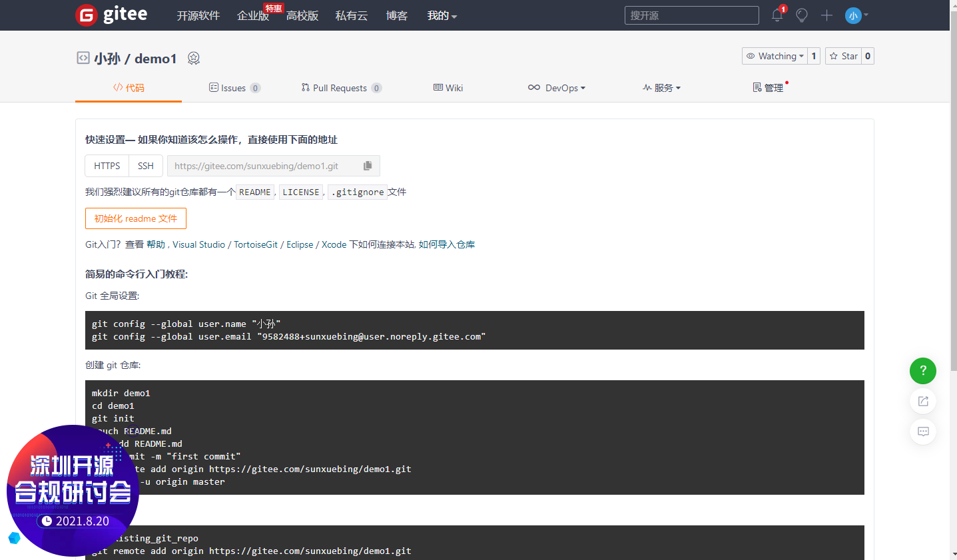Click the 'git init' command line
This screenshot has height=560, width=957.
coord(113,419)
